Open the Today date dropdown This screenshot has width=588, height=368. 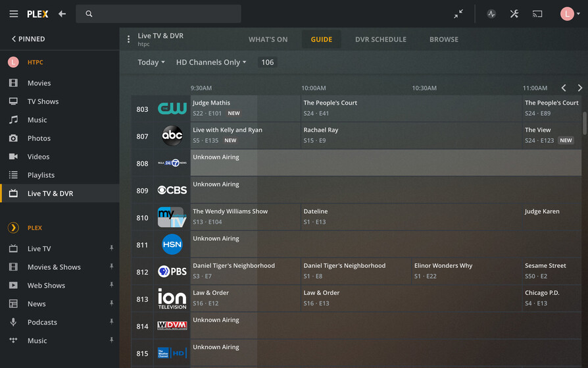point(151,63)
